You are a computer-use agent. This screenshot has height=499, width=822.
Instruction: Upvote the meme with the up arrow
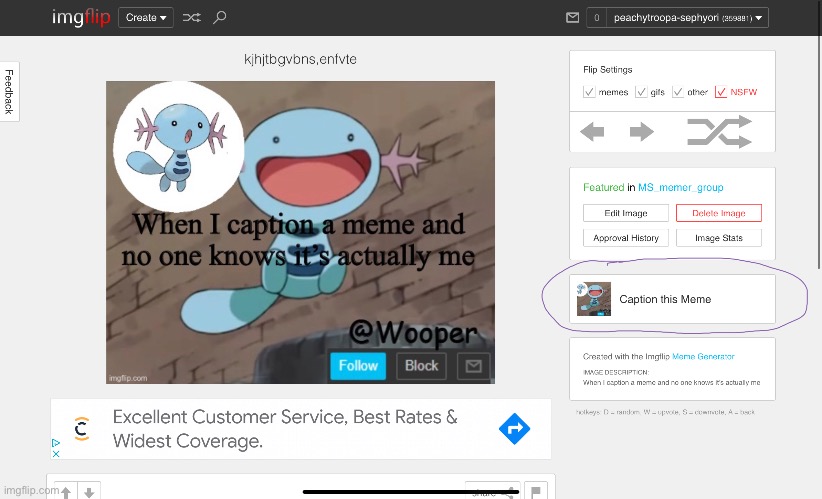(66, 492)
